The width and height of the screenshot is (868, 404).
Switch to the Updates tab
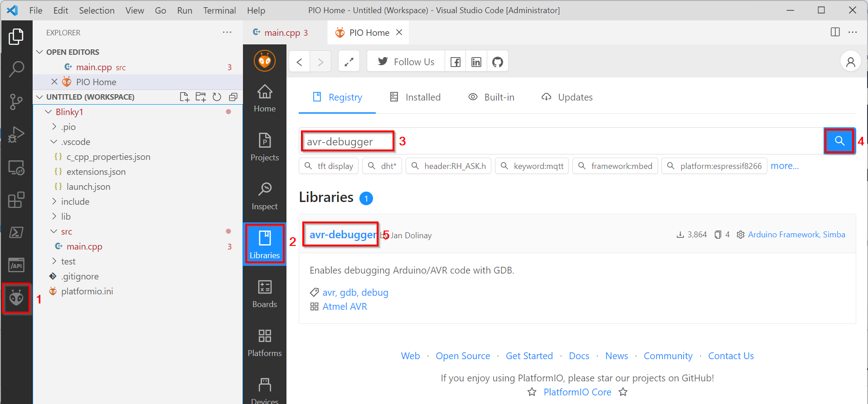[567, 97]
